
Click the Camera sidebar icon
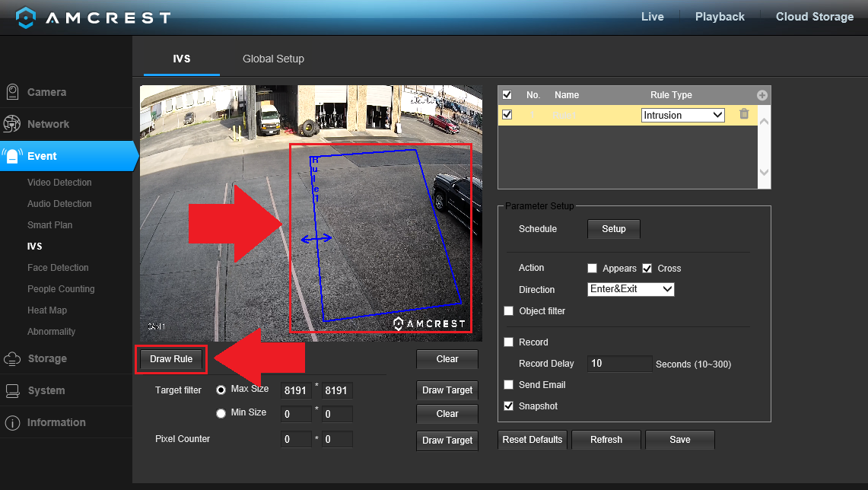pyautogui.click(x=12, y=92)
